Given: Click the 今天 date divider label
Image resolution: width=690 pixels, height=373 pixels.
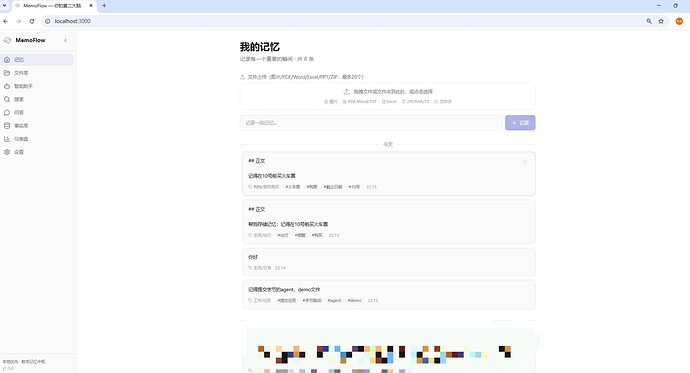Looking at the screenshot, I should (388, 144).
